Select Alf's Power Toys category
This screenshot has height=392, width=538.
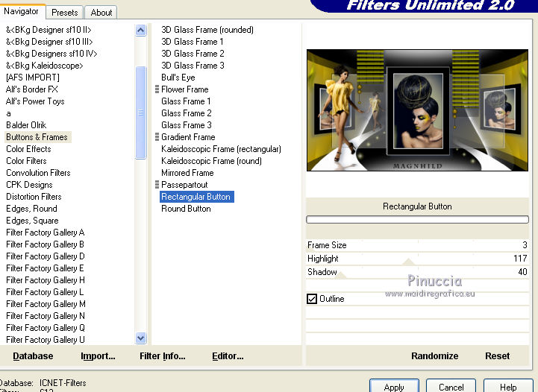pos(35,101)
